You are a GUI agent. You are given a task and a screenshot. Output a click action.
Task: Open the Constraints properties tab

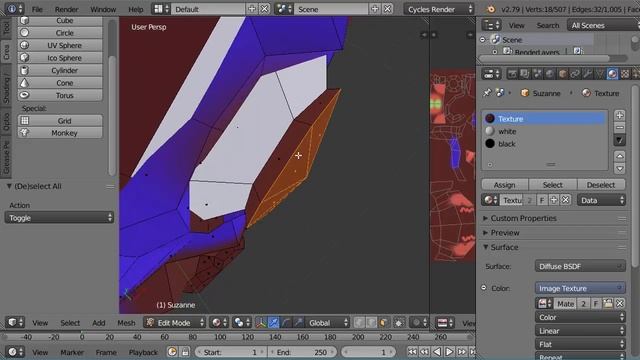click(575, 74)
